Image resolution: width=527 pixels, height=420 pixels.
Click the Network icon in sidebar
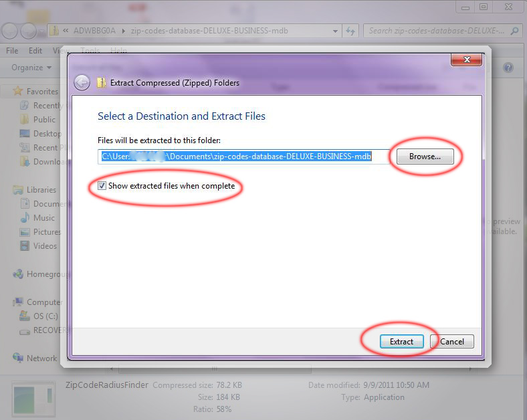coord(18,358)
